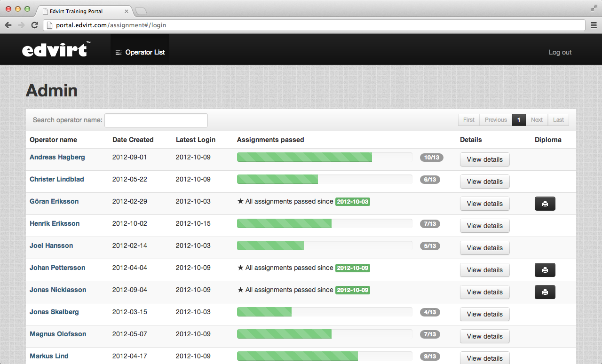602x364 pixels.
Task: Open operator Magnus Olofsson
Action: [58, 334]
